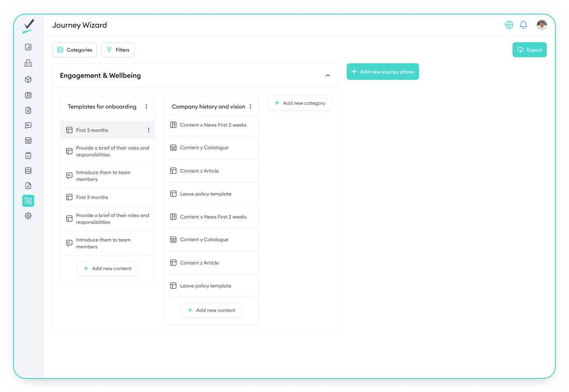569x392 pixels.
Task: Click the globe language icon in header
Action: click(x=509, y=25)
